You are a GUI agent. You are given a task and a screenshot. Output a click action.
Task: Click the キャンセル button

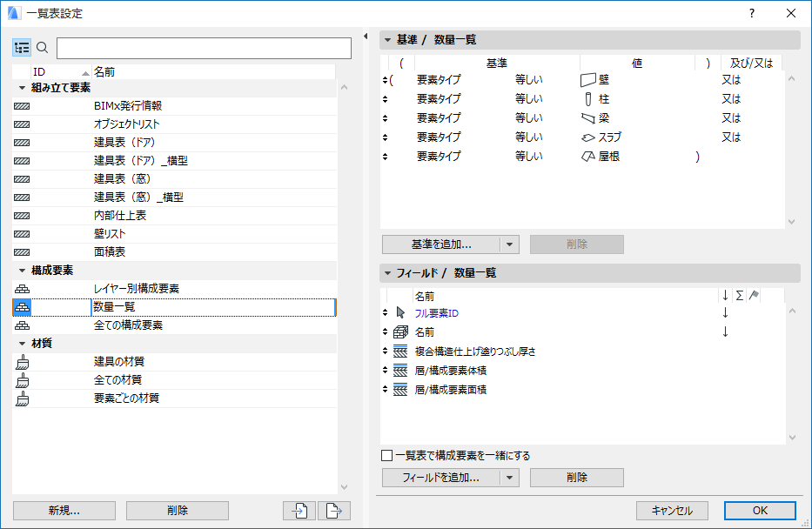[672, 511]
